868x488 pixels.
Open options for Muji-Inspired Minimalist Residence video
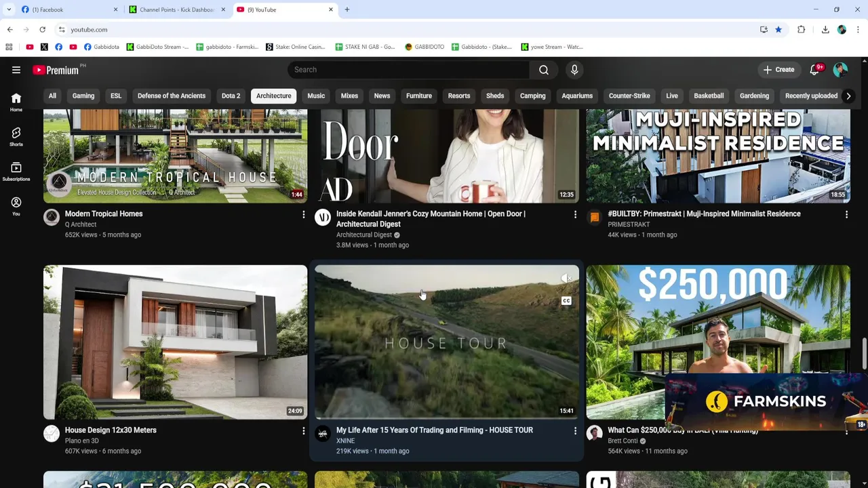pos(846,214)
